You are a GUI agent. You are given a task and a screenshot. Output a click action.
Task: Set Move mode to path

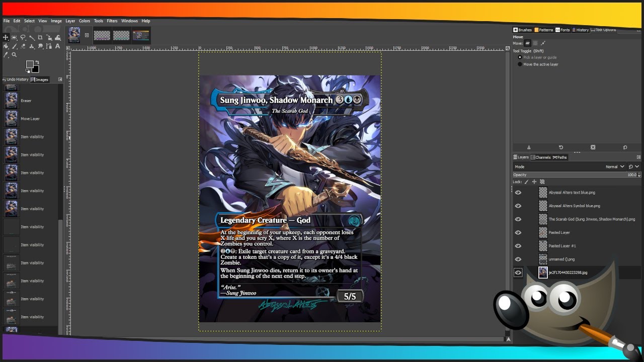(x=543, y=43)
